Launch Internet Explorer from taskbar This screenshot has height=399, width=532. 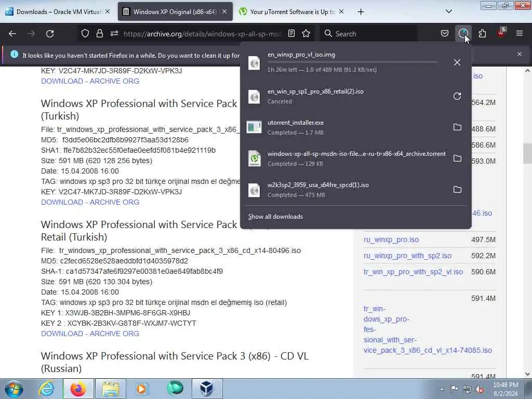pos(46,389)
